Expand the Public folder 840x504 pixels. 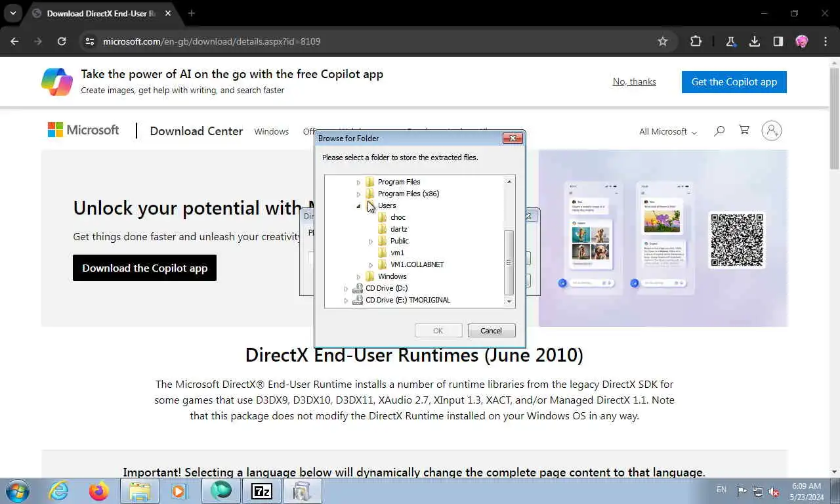pos(371,241)
